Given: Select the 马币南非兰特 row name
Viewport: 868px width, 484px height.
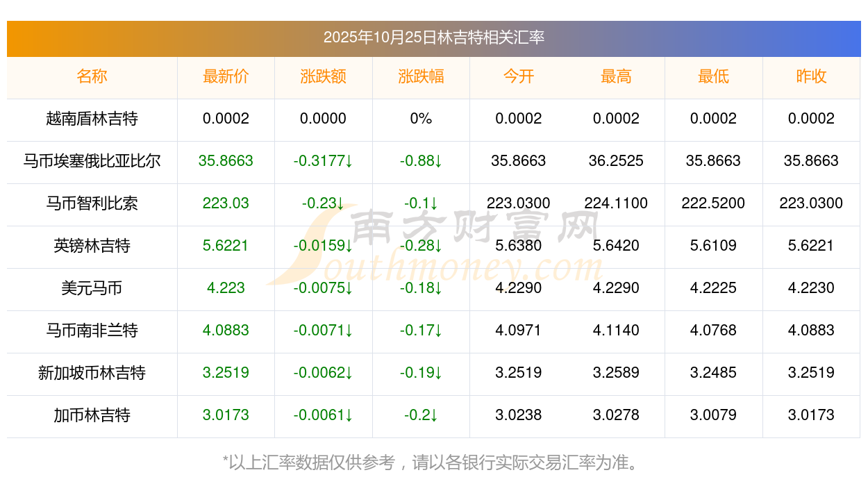Looking at the screenshot, I should [92, 331].
